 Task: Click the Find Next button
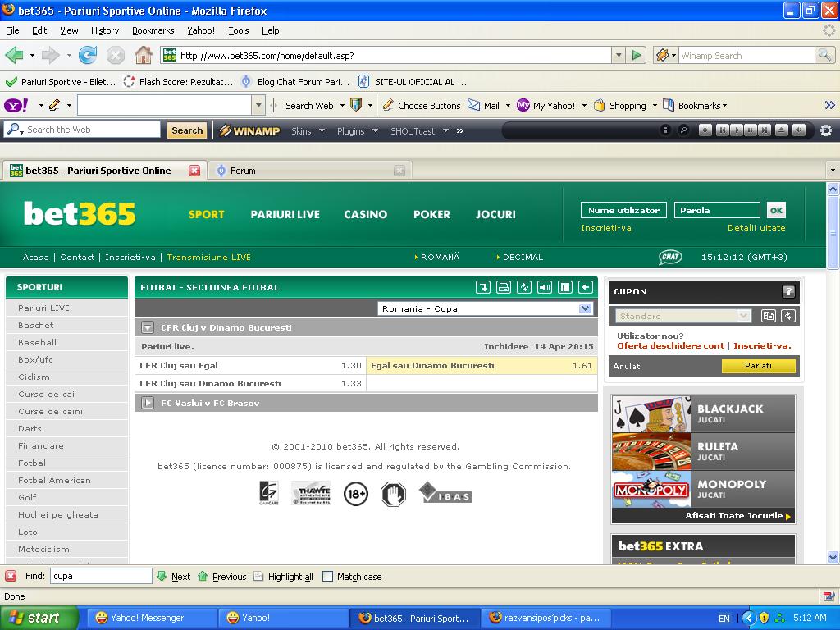174,577
